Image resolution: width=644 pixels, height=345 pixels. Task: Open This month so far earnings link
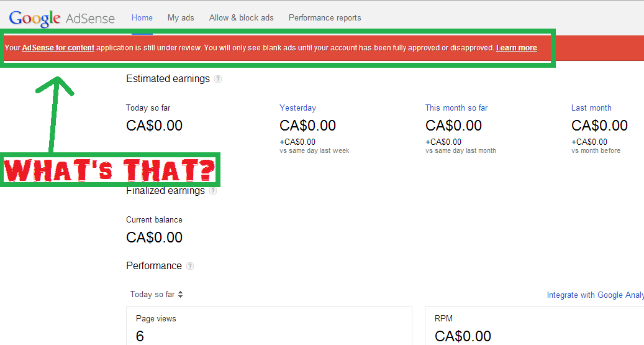tap(456, 108)
